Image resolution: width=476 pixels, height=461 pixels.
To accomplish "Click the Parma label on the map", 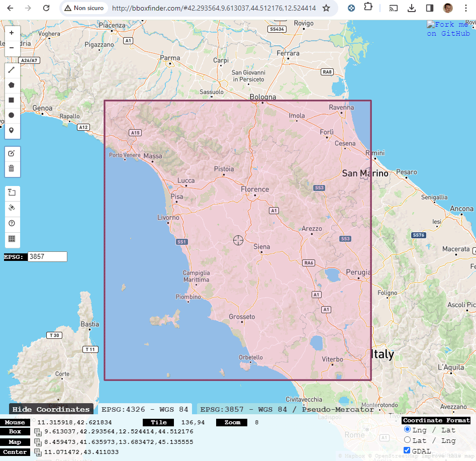I will pos(170,58).
